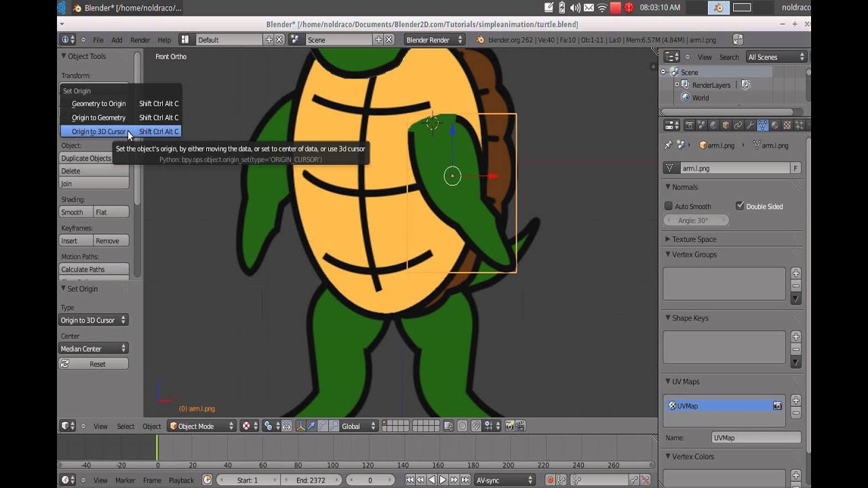Click the Delete button in Object Tools
Screen dimensions: 868x488
[94, 171]
